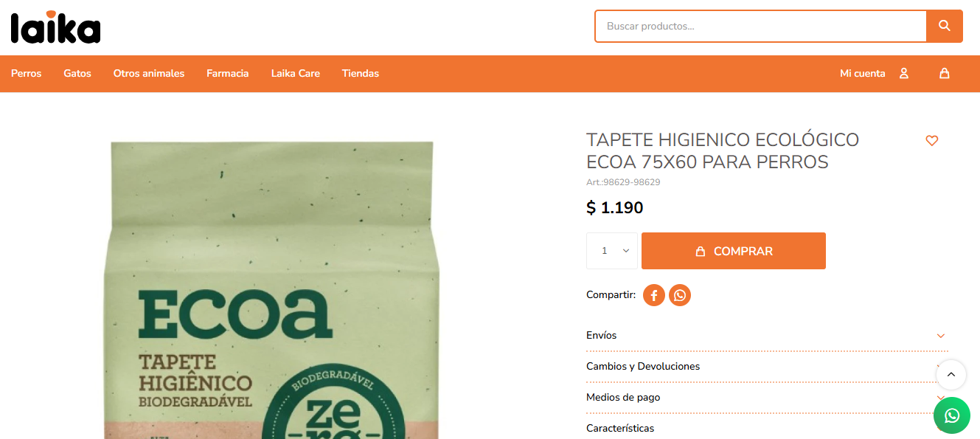The height and width of the screenshot is (439, 980).
Task: Share product via WhatsApp icon
Action: click(x=680, y=295)
